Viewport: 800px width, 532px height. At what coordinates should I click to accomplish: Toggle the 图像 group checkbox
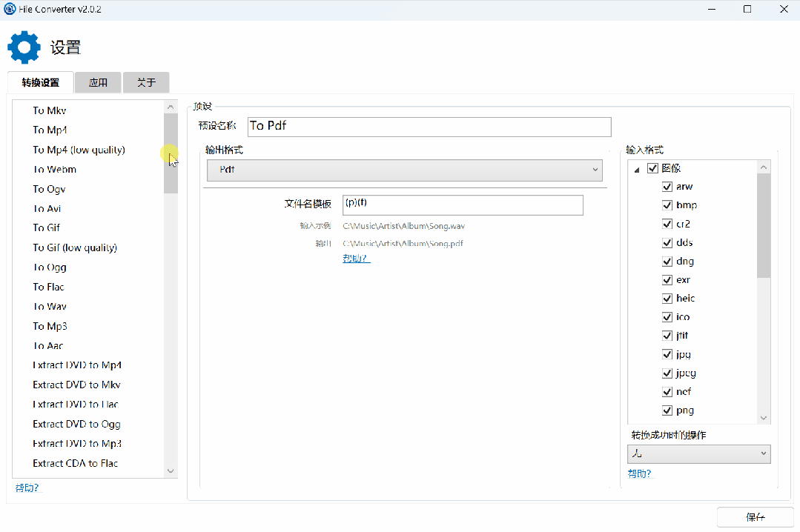(x=652, y=168)
